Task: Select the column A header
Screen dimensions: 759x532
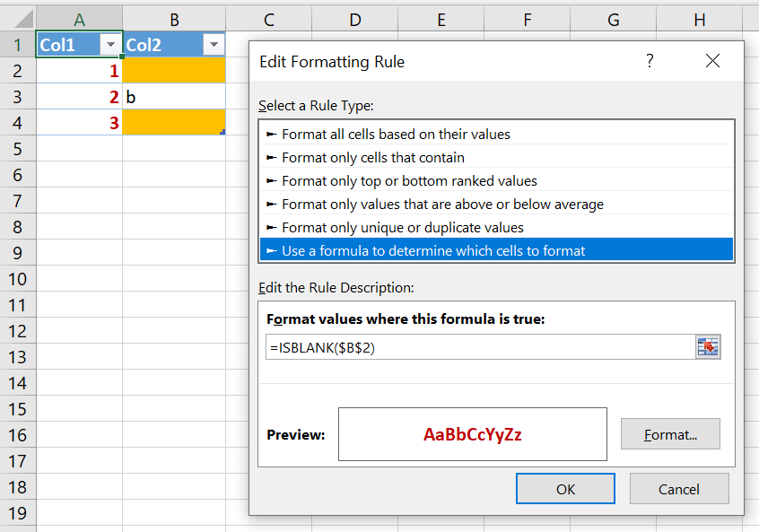Action: [79, 20]
